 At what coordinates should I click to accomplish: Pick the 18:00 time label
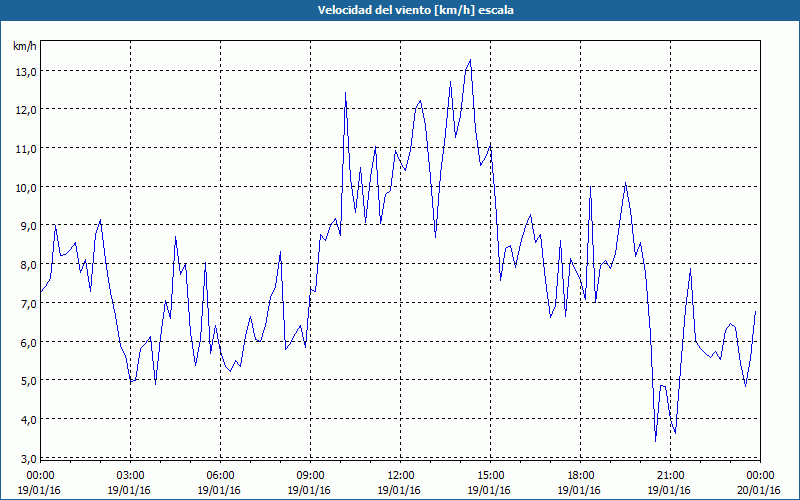pyautogui.click(x=581, y=476)
